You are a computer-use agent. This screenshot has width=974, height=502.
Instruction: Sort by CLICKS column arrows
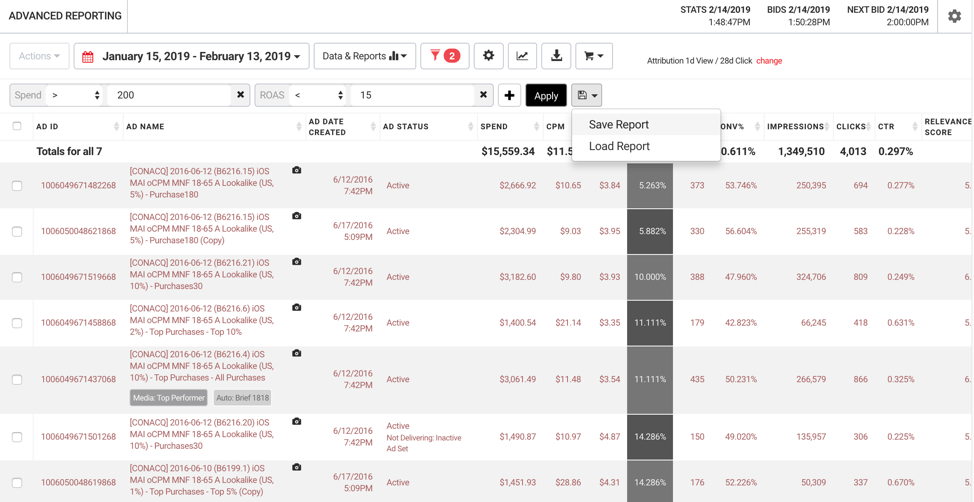pos(868,127)
